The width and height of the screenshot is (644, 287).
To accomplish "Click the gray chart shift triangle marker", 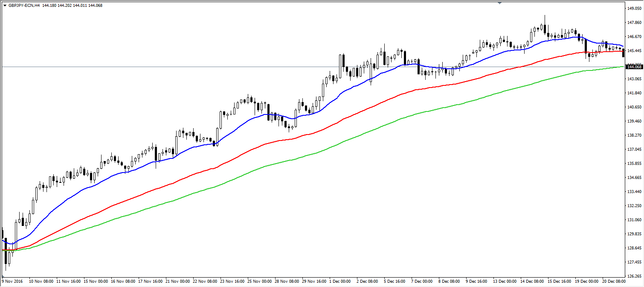I will 499,3.
